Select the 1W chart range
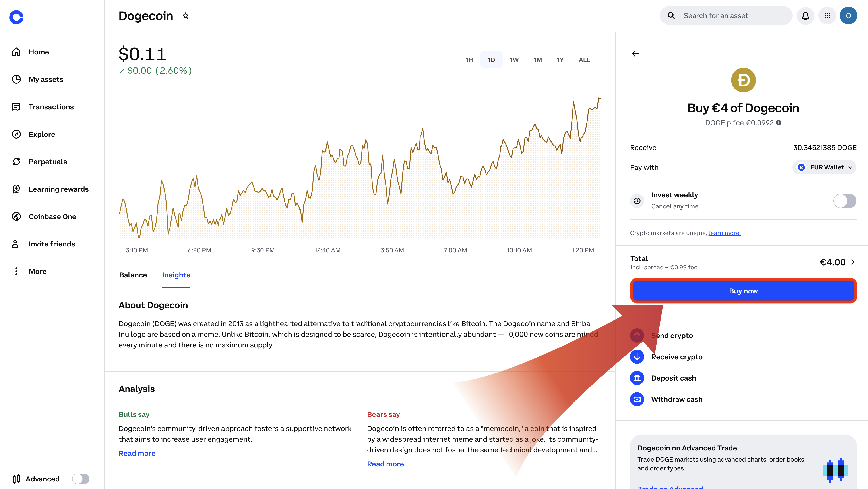This screenshot has width=868, height=489. click(514, 60)
